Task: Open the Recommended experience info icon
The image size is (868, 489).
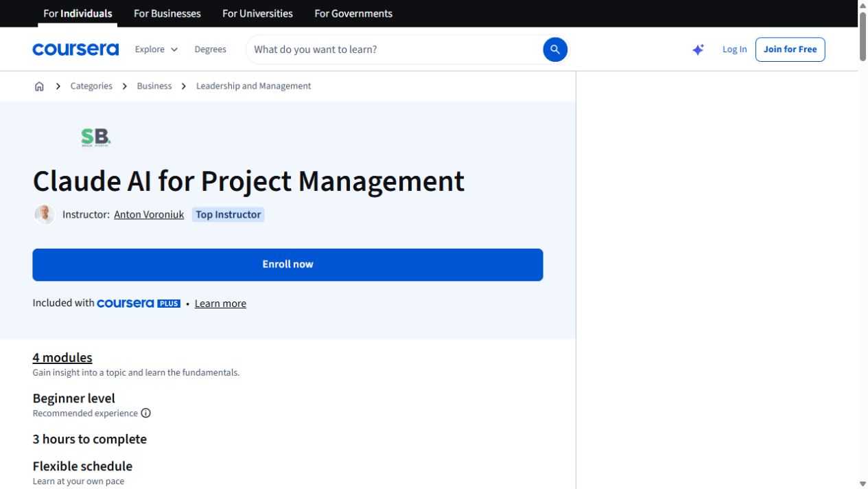Action: (x=145, y=413)
